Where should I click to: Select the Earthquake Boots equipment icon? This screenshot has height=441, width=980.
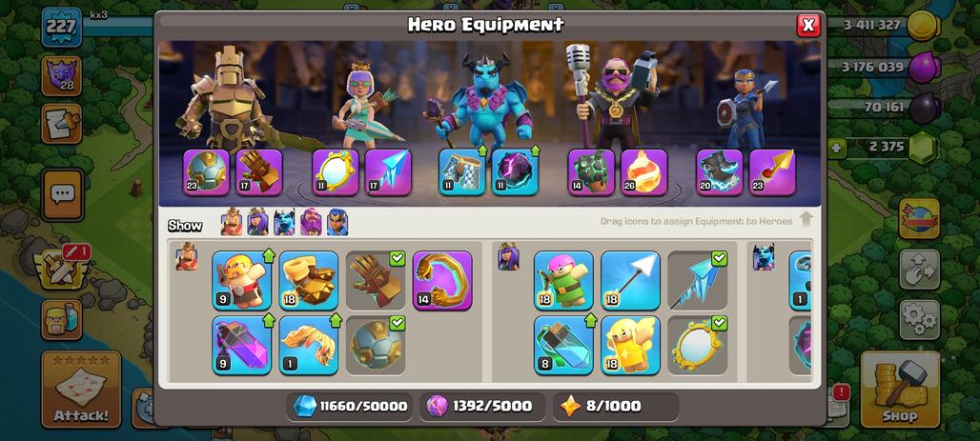(308, 280)
